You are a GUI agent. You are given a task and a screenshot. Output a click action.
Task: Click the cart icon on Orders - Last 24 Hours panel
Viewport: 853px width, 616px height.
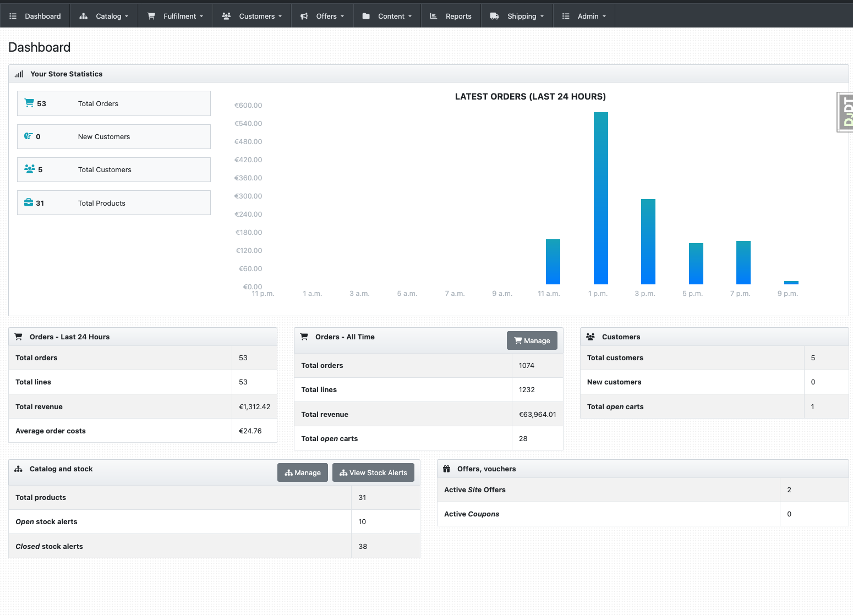pos(18,336)
